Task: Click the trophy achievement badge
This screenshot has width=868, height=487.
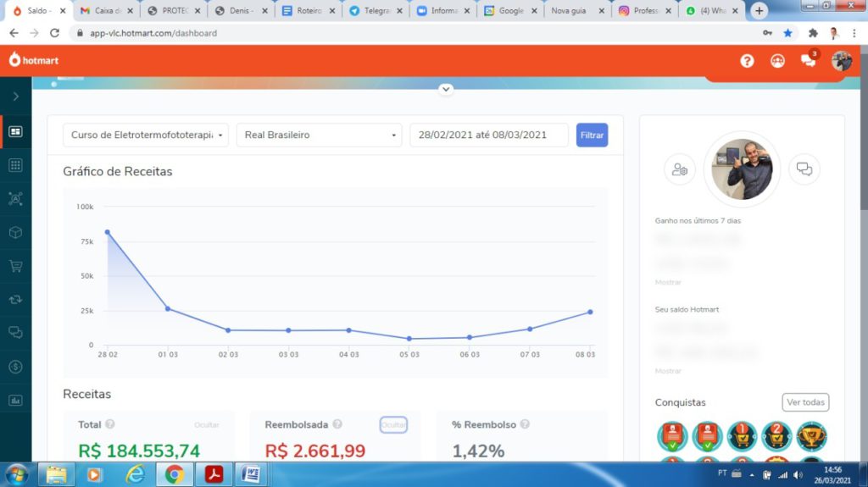Action: tap(811, 436)
